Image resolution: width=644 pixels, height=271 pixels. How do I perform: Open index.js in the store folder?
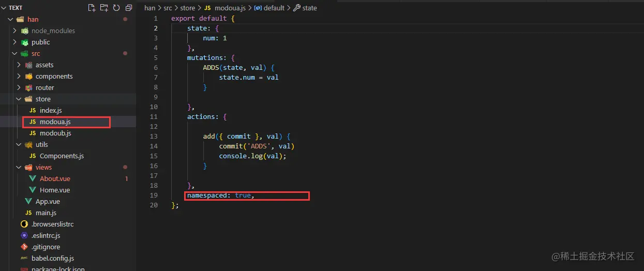[x=51, y=110]
